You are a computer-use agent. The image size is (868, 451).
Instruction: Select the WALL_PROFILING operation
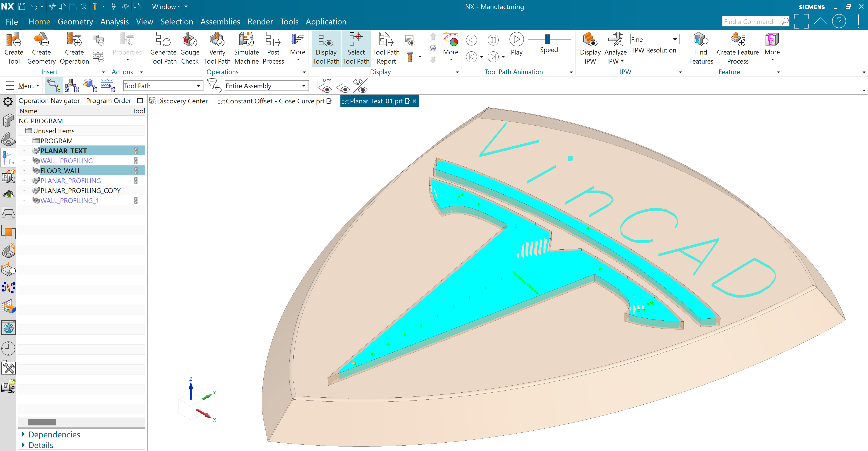[x=66, y=161]
